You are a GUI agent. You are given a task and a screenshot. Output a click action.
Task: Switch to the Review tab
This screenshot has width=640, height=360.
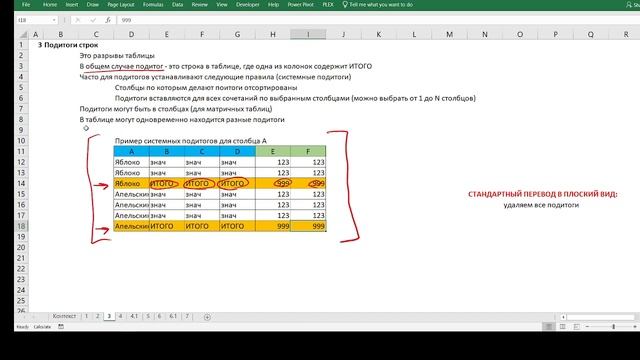tap(200, 4)
